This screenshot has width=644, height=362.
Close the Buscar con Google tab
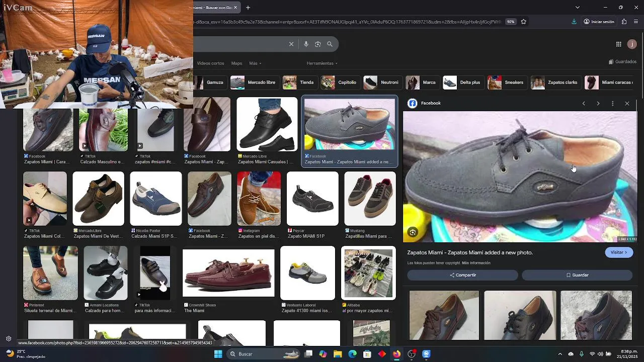[x=235, y=8]
